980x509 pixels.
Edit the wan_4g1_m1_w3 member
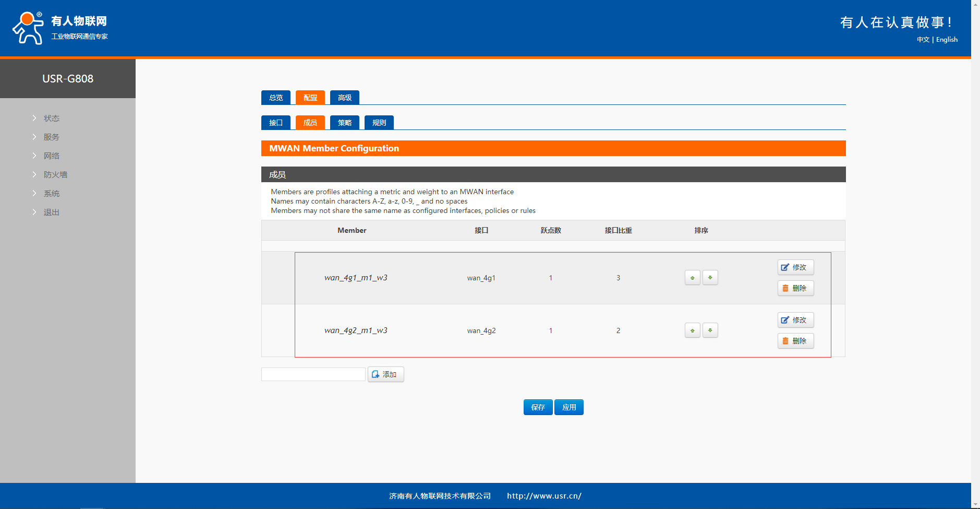(x=795, y=267)
